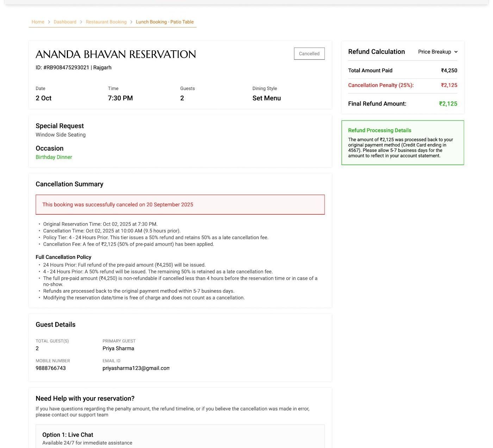
Task: Click the 7:30 PM time value
Action: click(120, 98)
